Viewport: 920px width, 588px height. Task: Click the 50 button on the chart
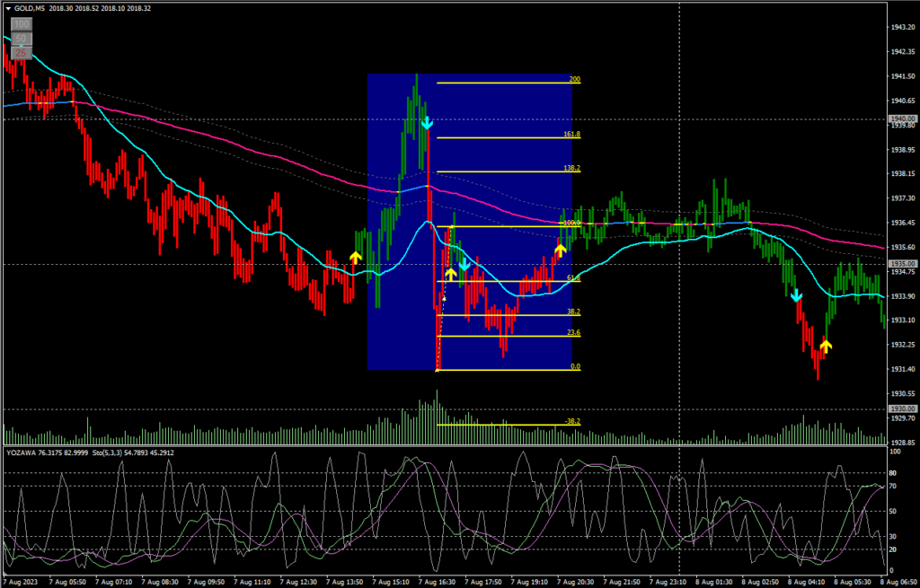pos(22,39)
